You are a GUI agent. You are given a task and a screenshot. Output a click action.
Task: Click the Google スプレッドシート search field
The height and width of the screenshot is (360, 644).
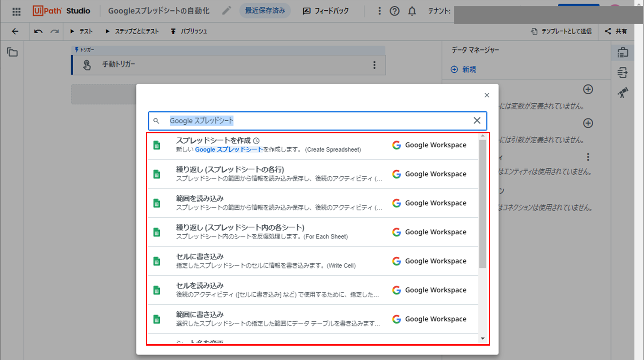(x=318, y=121)
